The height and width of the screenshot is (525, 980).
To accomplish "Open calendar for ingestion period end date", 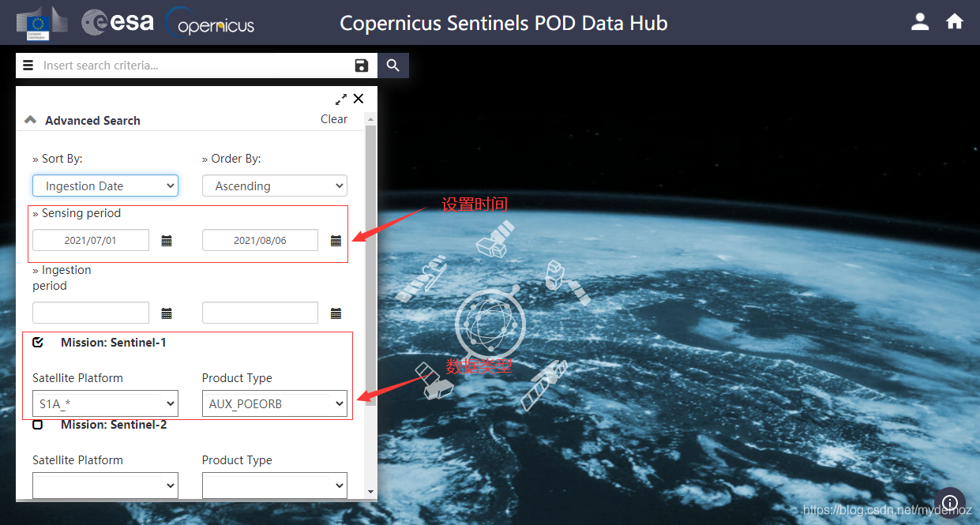I will tap(336, 313).
